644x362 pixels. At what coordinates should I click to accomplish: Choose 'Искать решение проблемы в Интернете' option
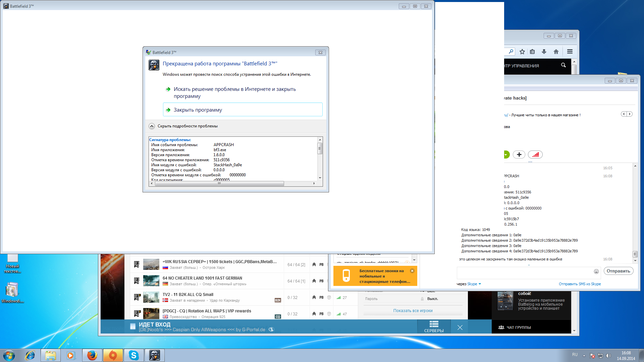click(235, 93)
